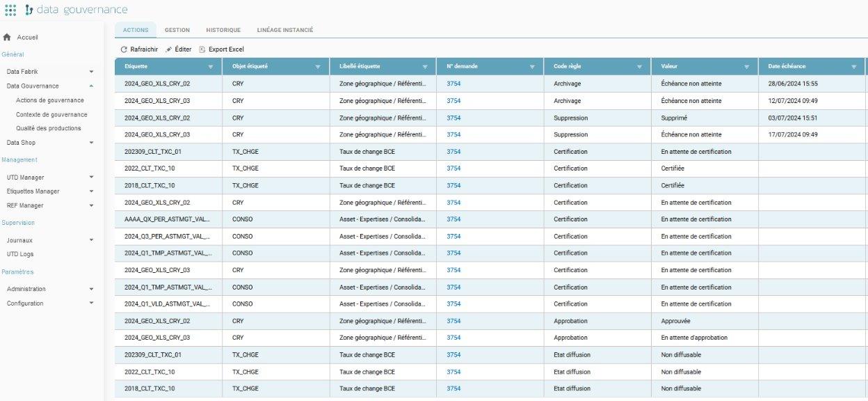Switch to the LINÉAGE INSTANCIÉ tab
This screenshot has height=401, width=868.
(x=285, y=30)
